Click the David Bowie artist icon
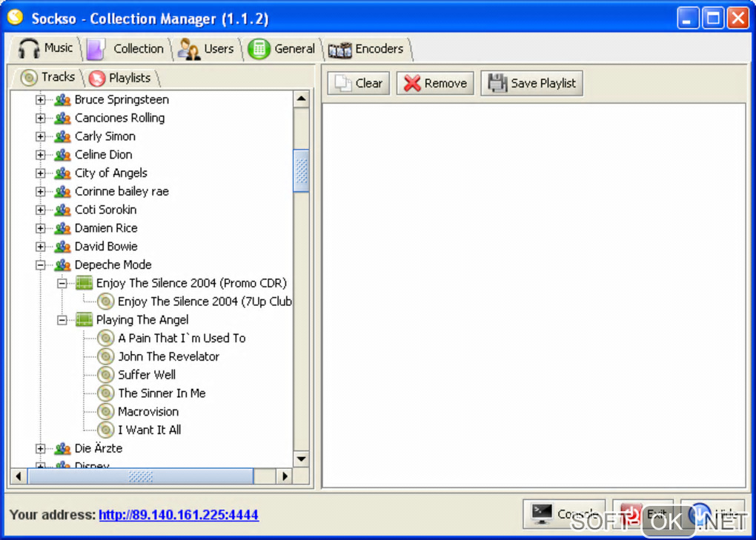The image size is (756, 540). click(x=63, y=246)
